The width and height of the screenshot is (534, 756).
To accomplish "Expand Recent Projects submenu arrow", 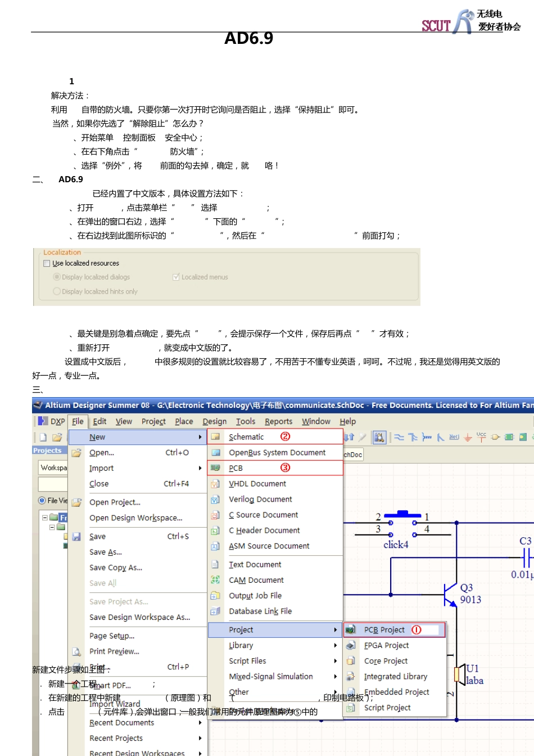I will click(x=200, y=738).
